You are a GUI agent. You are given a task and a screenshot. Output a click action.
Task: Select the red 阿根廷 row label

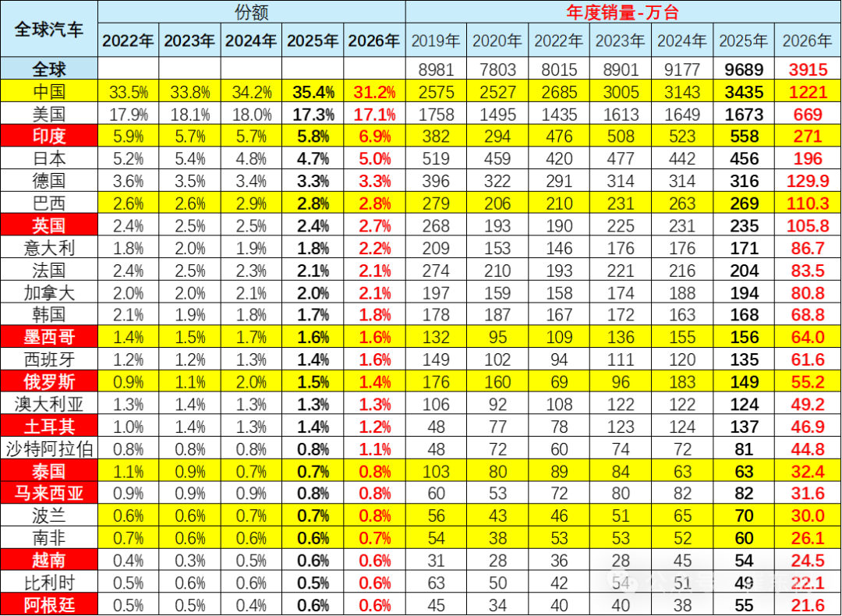[x=49, y=605]
